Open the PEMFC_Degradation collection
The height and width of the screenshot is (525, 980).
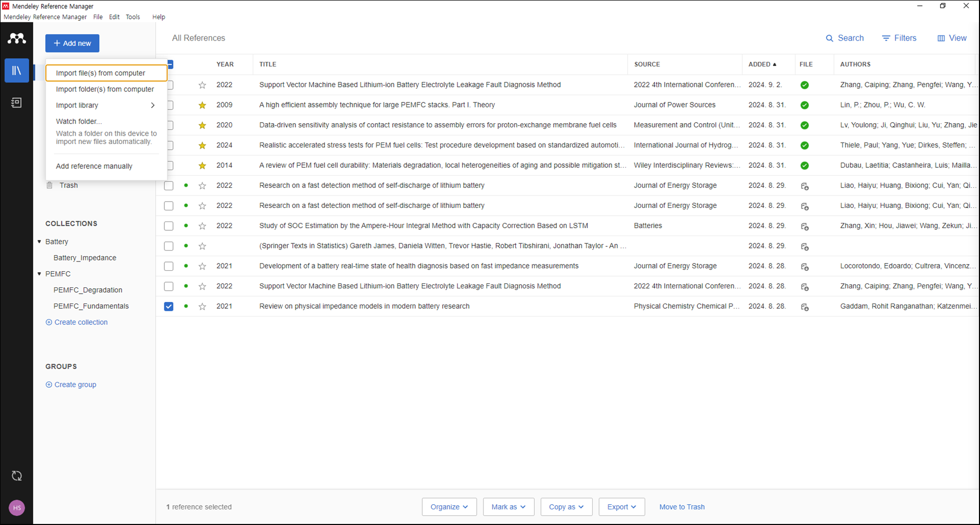[88, 290]
